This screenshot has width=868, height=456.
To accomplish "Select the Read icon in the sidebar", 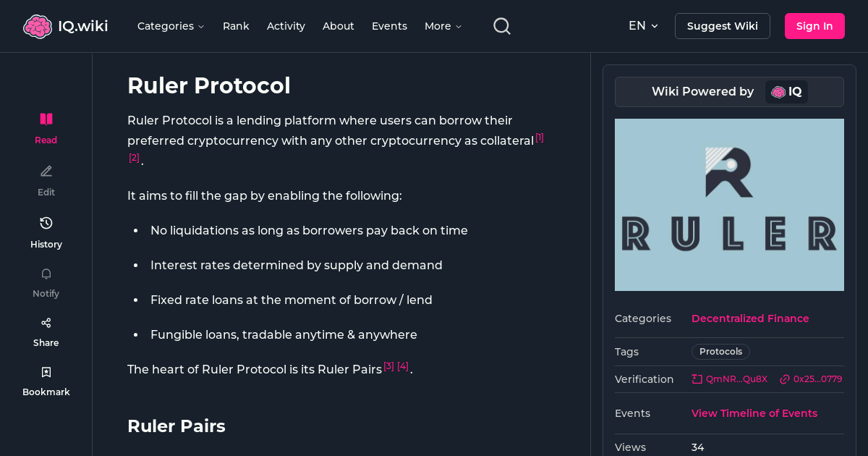I will pos(46,118).
